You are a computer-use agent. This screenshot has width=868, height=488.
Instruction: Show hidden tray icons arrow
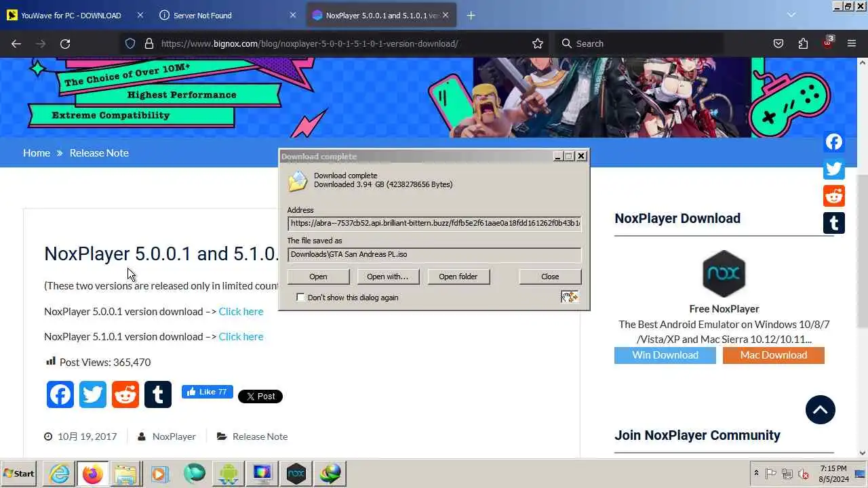pos(756,474)
